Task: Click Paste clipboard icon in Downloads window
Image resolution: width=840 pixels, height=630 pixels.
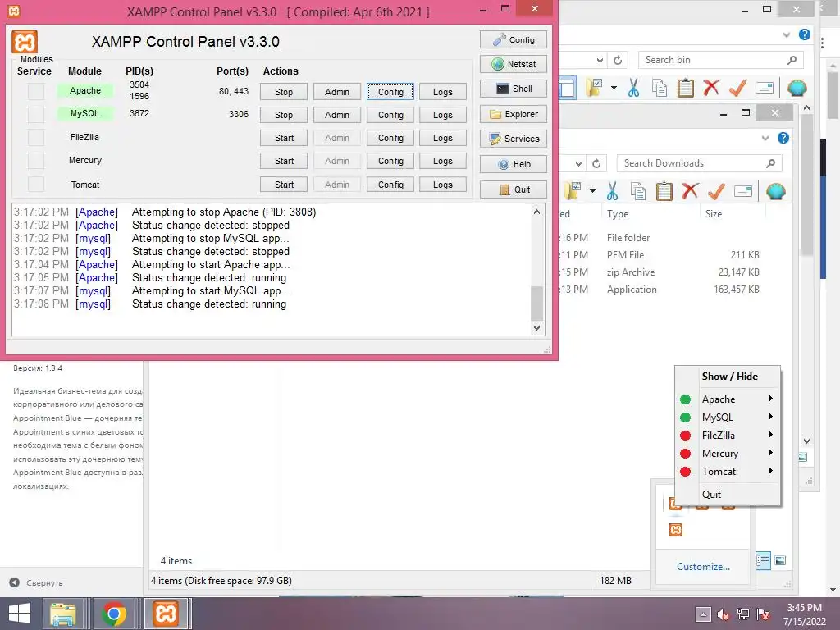Action: [x=664, y=190]
